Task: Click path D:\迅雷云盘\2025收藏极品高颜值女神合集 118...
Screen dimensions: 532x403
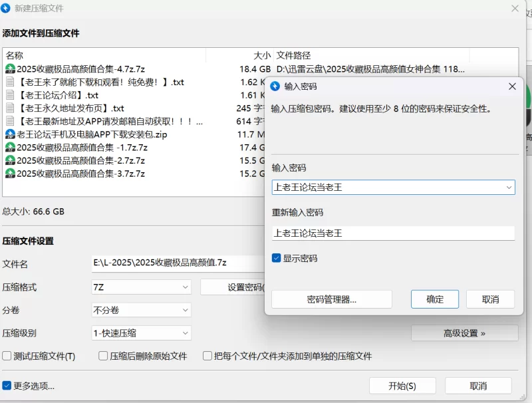Action: coord(370,69)
